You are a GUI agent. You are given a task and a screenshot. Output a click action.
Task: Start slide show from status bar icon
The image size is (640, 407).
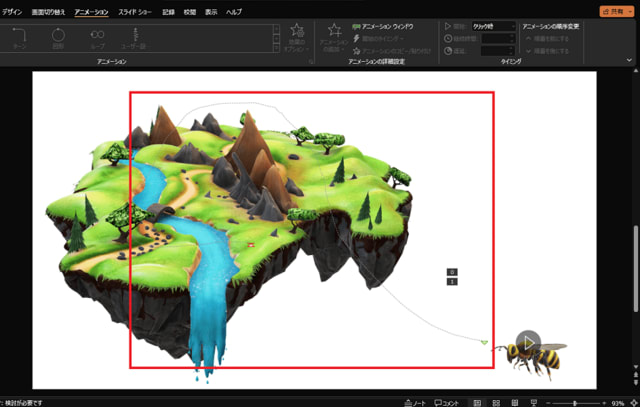point(534,401)
